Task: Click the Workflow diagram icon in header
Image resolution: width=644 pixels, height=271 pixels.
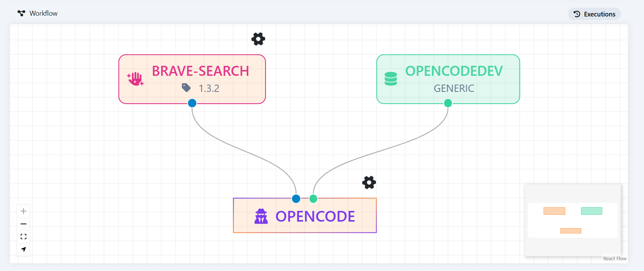Action: [x=21, y=13]
